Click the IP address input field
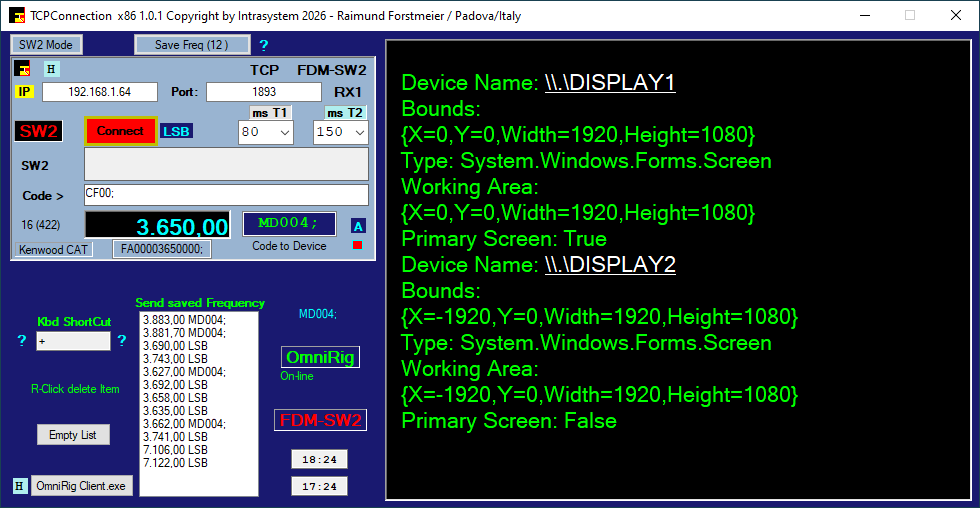The height and width of the screenshot is (508, 980). (100, 92)
